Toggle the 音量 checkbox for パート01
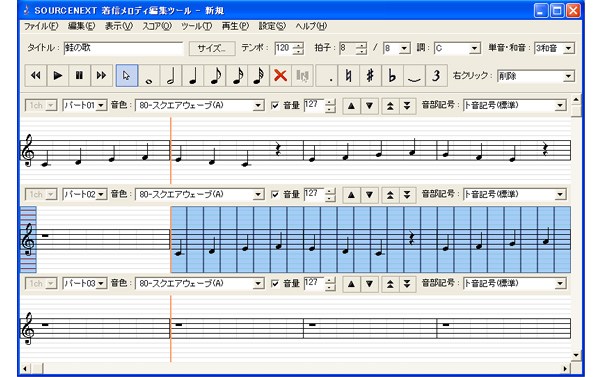Viewport: 600px width, 377px height. click(275, 105)
